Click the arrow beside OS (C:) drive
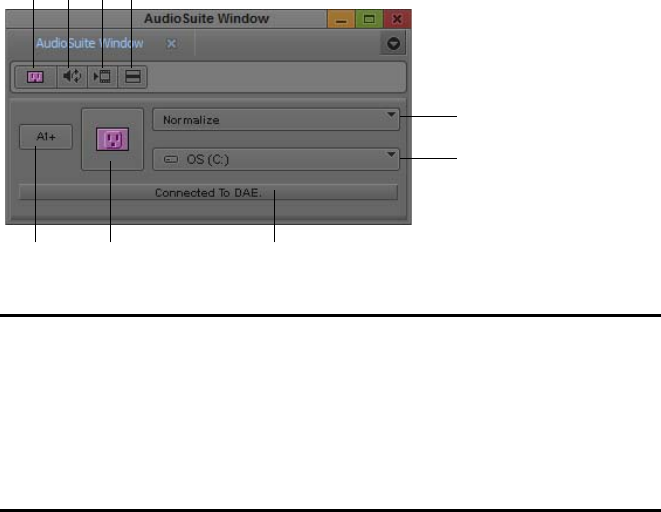Viewport: 661px width, 512px height. (391, 154)
